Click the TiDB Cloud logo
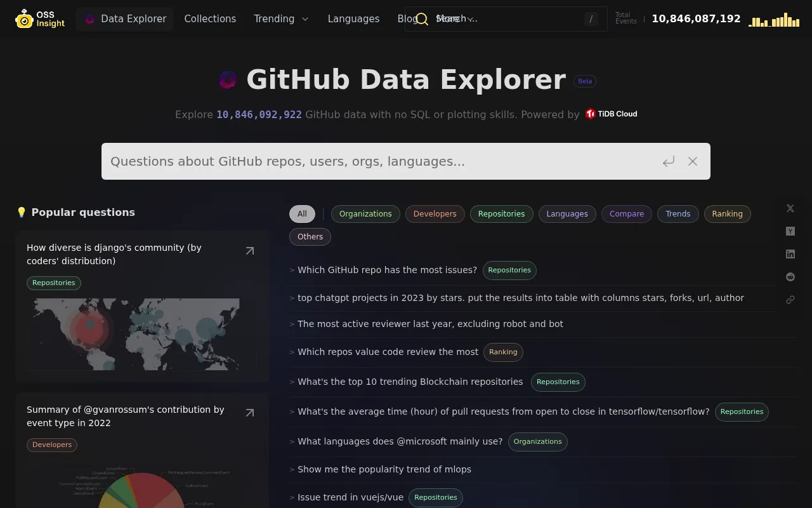Image resolution: width=812 pixels, height=508 pixels. click(611, 114)
